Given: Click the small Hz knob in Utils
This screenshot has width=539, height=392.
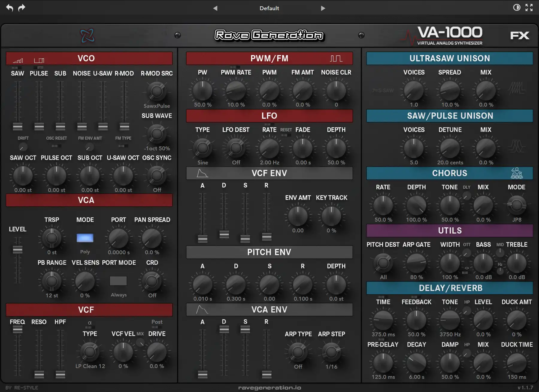Looking at the screenshot, I should pyautogui.click(x=500, y=271).
